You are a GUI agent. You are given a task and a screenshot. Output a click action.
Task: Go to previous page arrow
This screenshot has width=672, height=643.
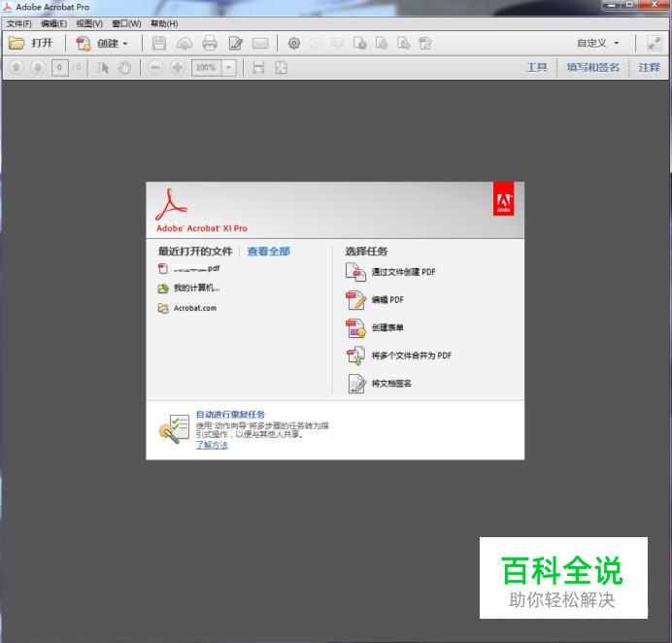17,67
